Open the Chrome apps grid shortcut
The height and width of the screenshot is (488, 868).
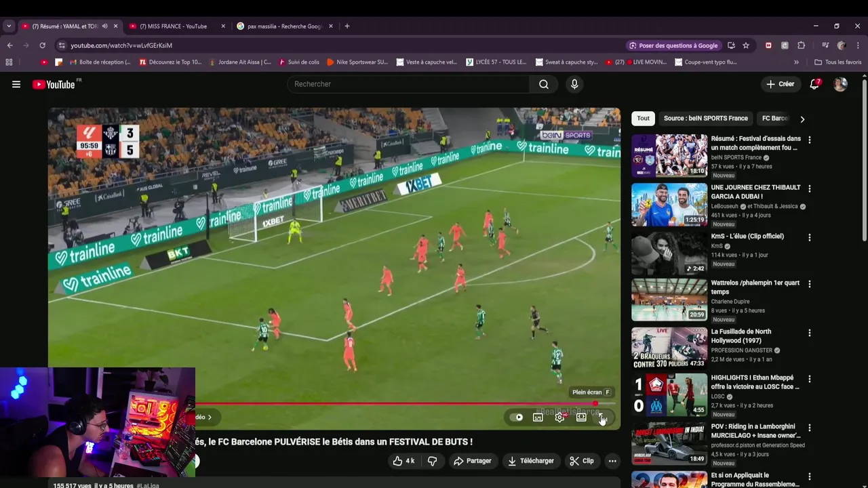click(9, 62)
